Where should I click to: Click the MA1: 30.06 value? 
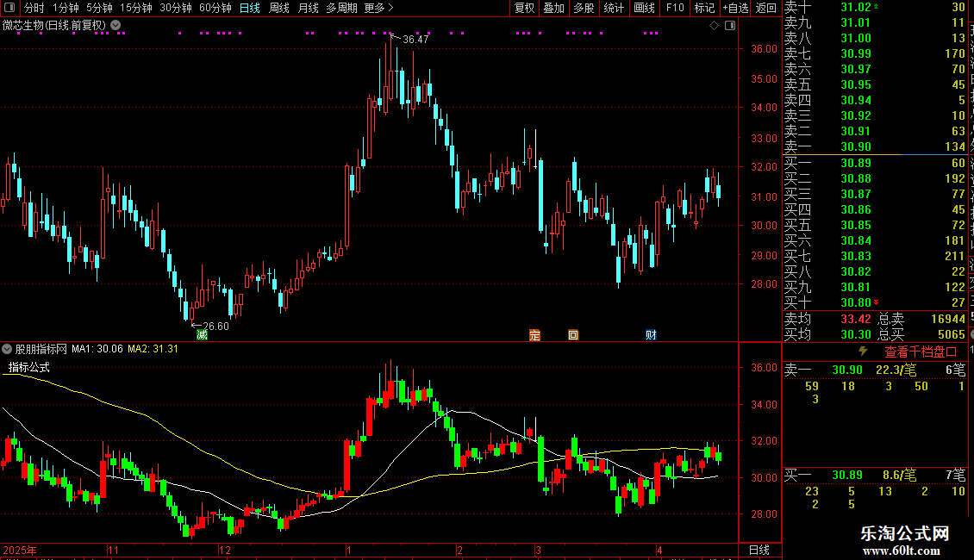pyautogui.click(x=97, y=349)
